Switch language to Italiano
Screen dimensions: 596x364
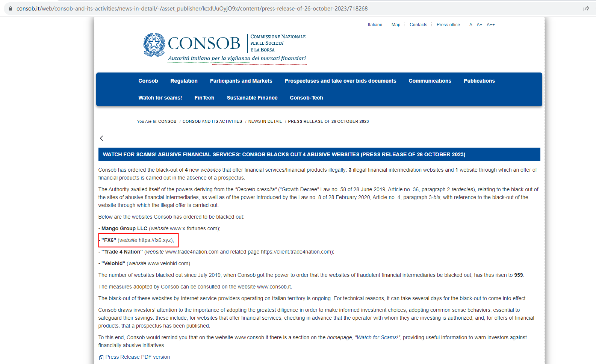(x=375, y=25)
